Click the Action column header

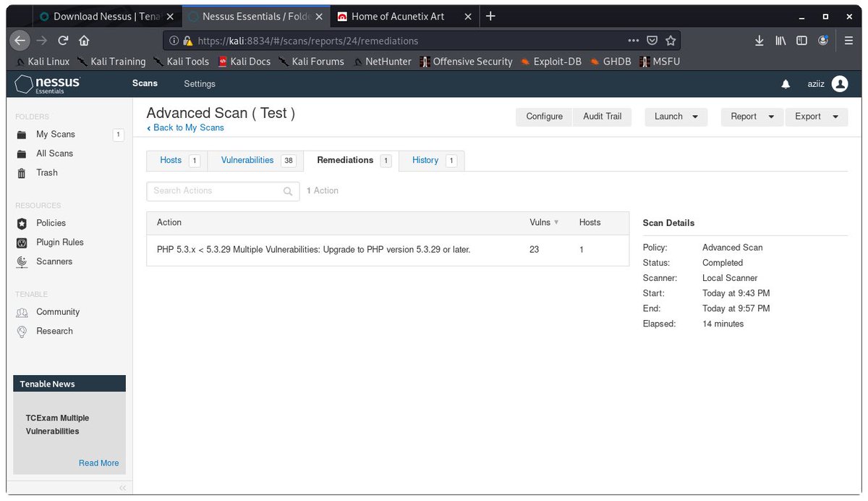point(169,222)
